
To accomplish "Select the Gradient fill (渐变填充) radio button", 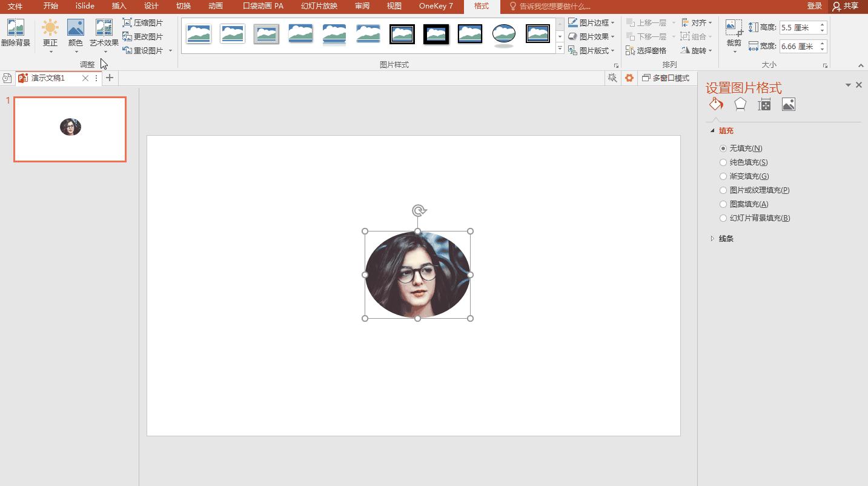I will (x=723, y=176).
